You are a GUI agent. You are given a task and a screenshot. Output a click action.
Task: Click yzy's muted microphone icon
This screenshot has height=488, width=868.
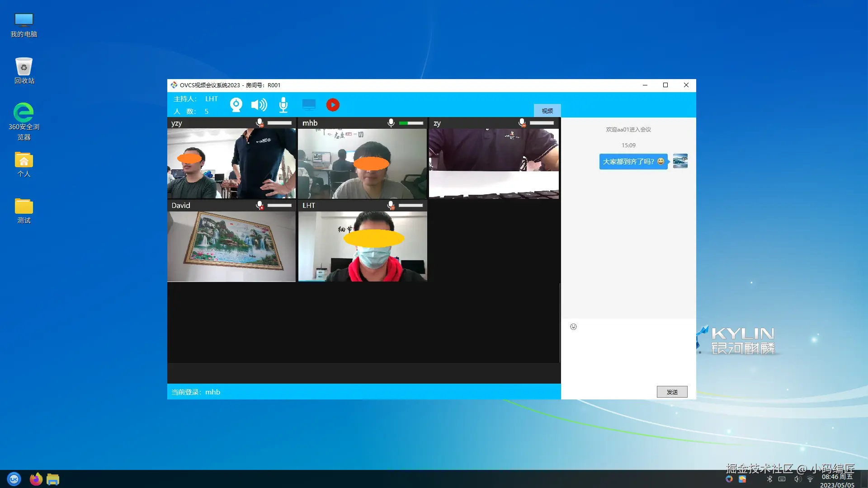tap(259, 123)
